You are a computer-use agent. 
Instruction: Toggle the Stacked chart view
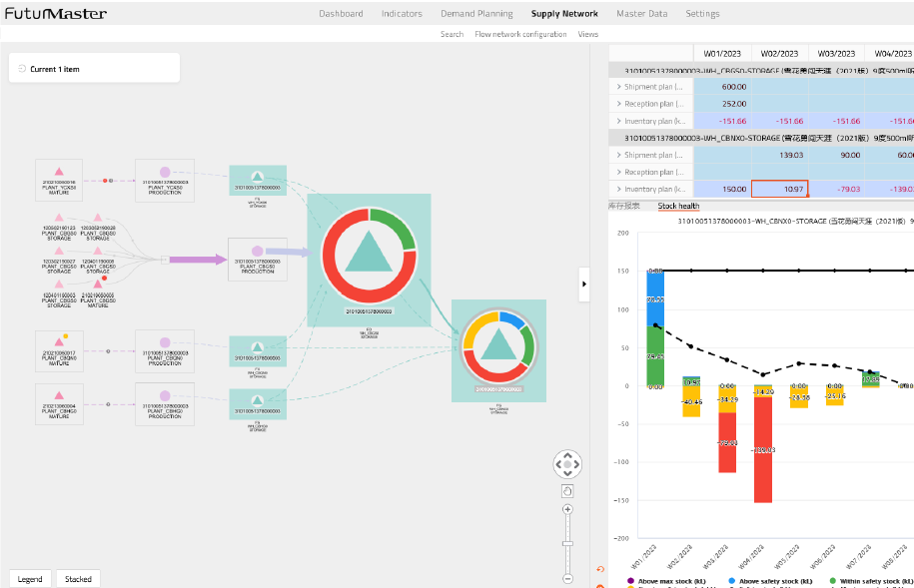coord(78,578)
